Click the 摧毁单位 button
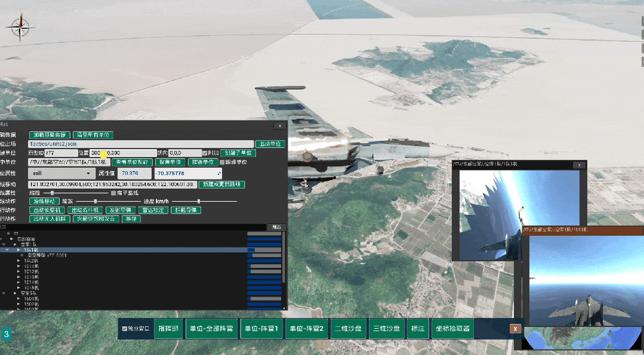644x355 pixels. 203,162
